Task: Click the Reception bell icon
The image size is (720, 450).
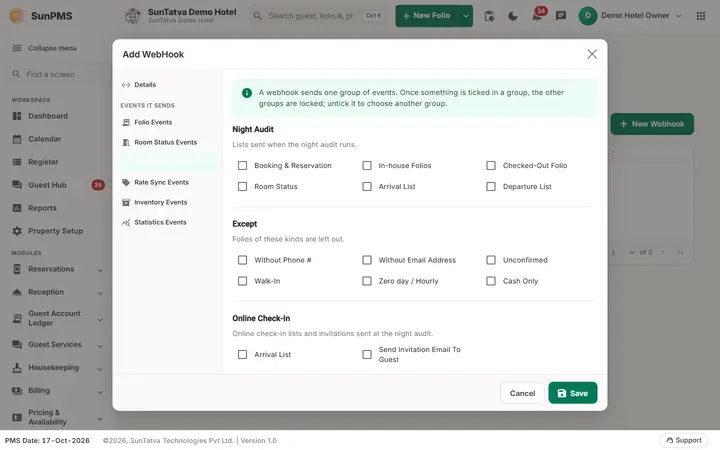Action: point(17,292)
